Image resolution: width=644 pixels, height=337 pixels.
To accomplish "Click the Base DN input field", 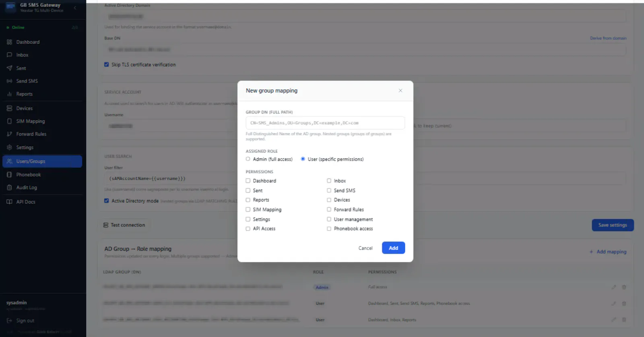I will coord(365,49).
